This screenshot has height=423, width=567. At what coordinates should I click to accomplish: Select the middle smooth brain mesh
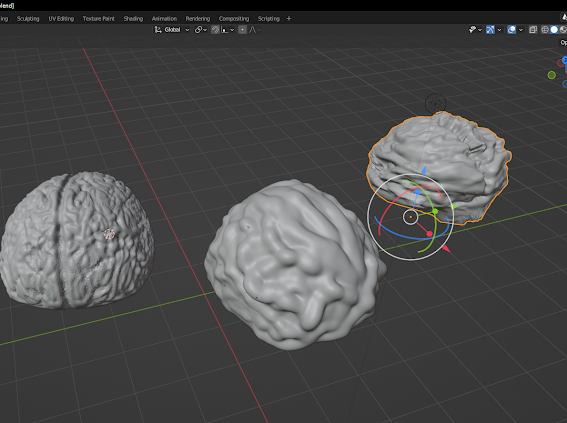tap(294, 265)
